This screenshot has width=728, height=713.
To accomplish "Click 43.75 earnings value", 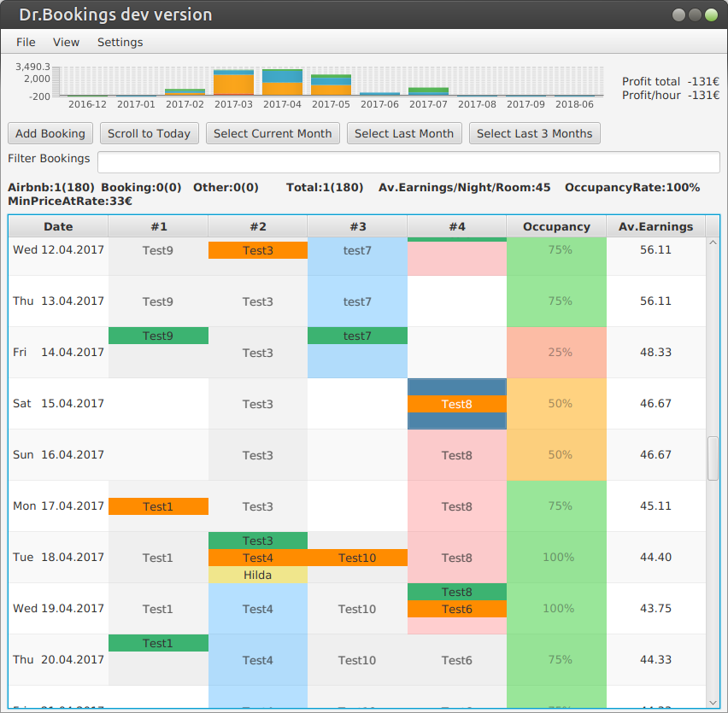I will pos(655,608).
